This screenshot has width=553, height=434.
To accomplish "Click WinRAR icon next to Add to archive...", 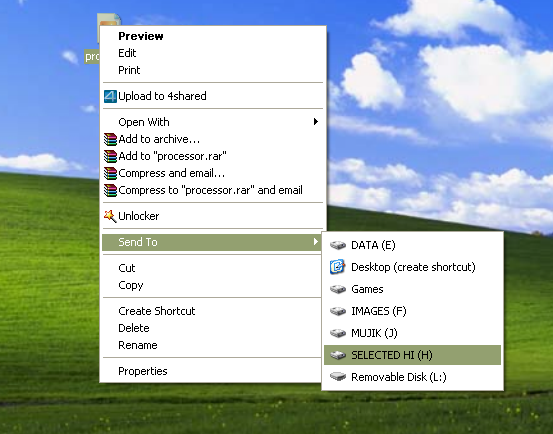I will pyautogui.click(x=110, y=139).
